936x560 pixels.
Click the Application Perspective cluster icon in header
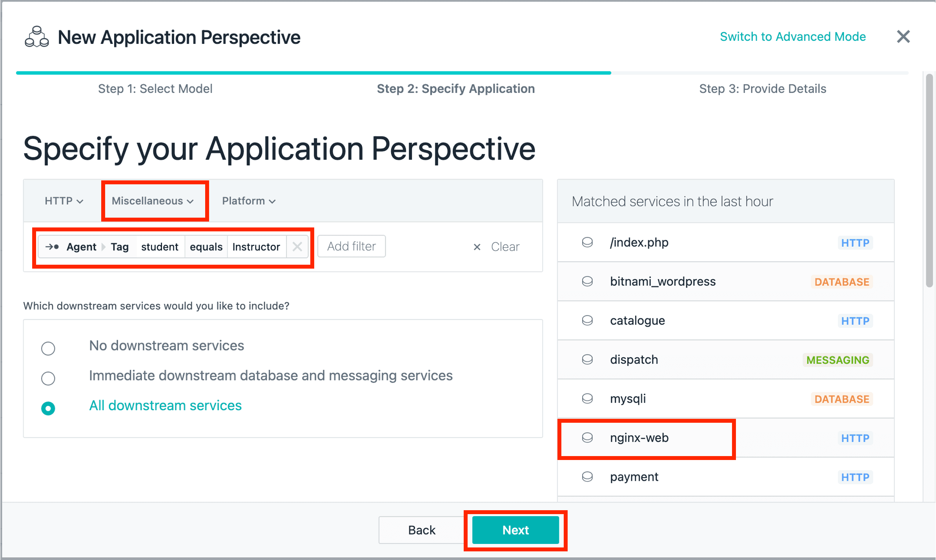[x=36, y=37]
